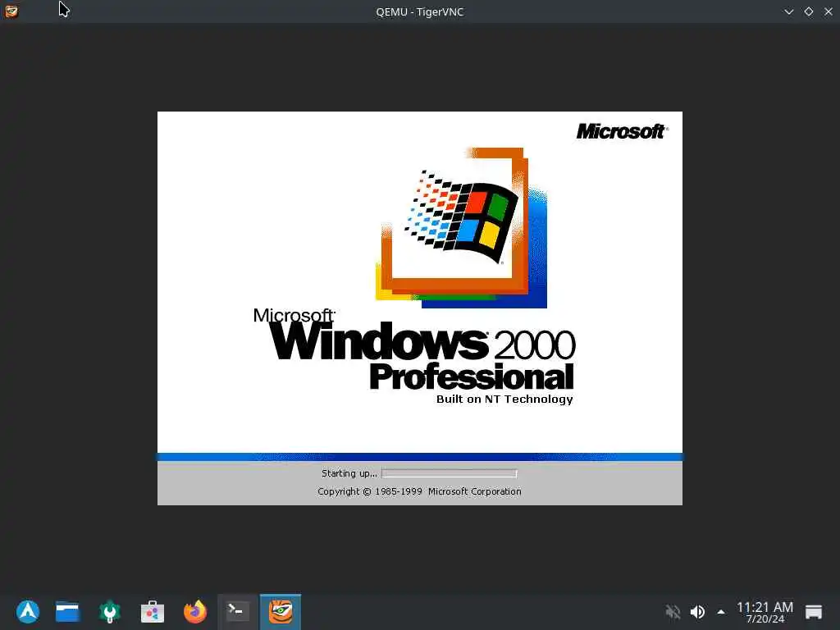Screen dimensions: 840x630
Task: Minimize the QEMU TigerVNC window
Action: pos(788,11)
